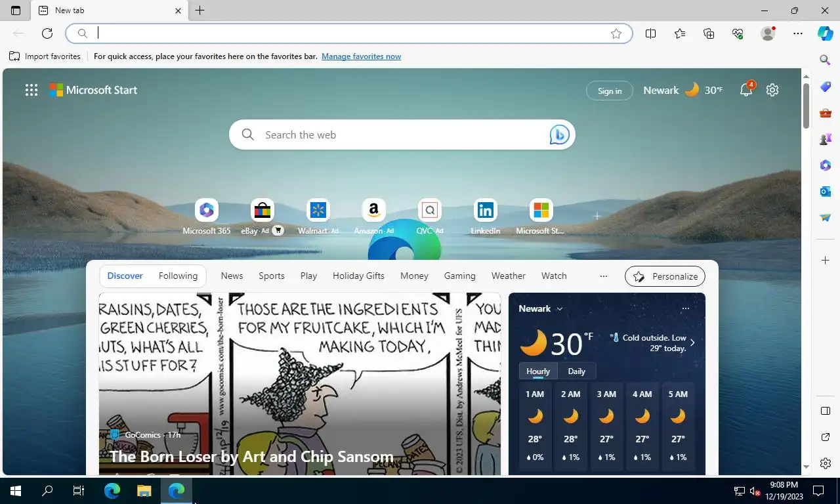Image resolution: width=840 pixels, height=504 pixels.
Task: Open the Watch category
Action: point(554,276)
